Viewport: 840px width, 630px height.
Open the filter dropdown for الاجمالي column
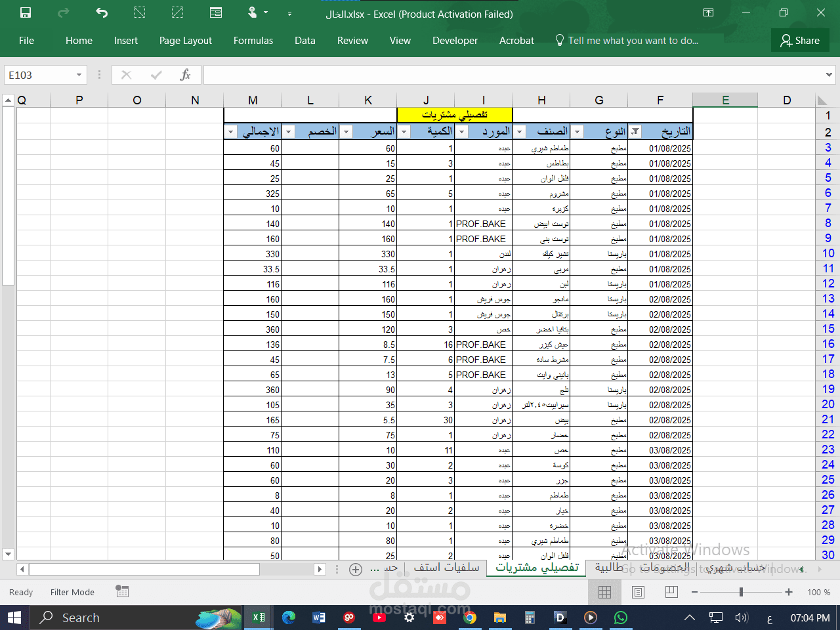231,131
